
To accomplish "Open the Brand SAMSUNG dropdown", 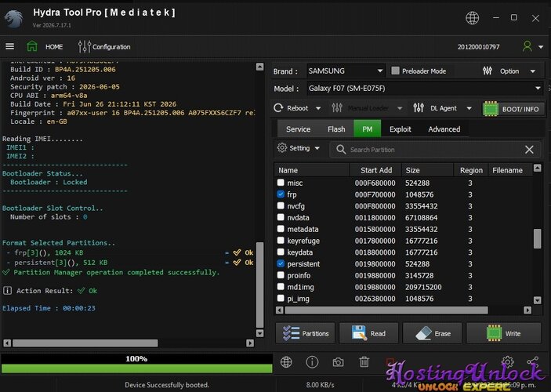I will click(x=346, y=71).
